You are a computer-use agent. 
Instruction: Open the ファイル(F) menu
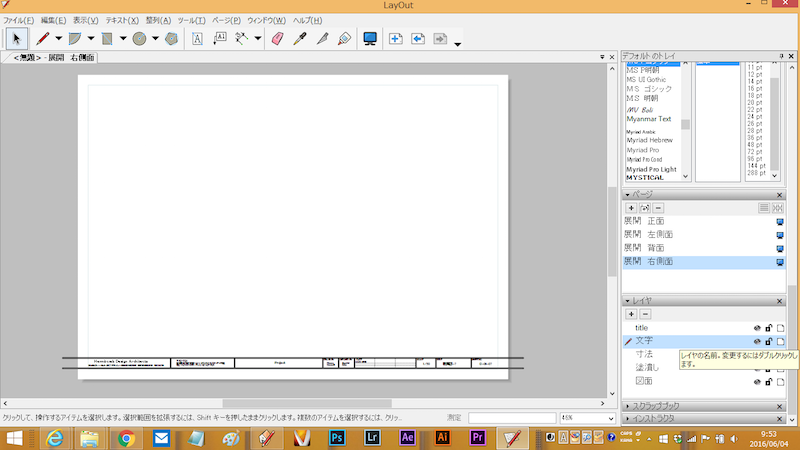18,20
